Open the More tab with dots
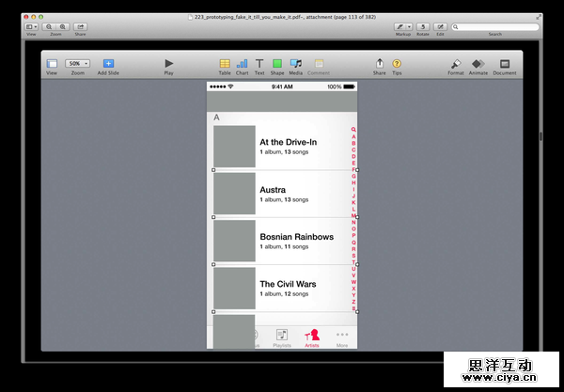 pos(342,336)
